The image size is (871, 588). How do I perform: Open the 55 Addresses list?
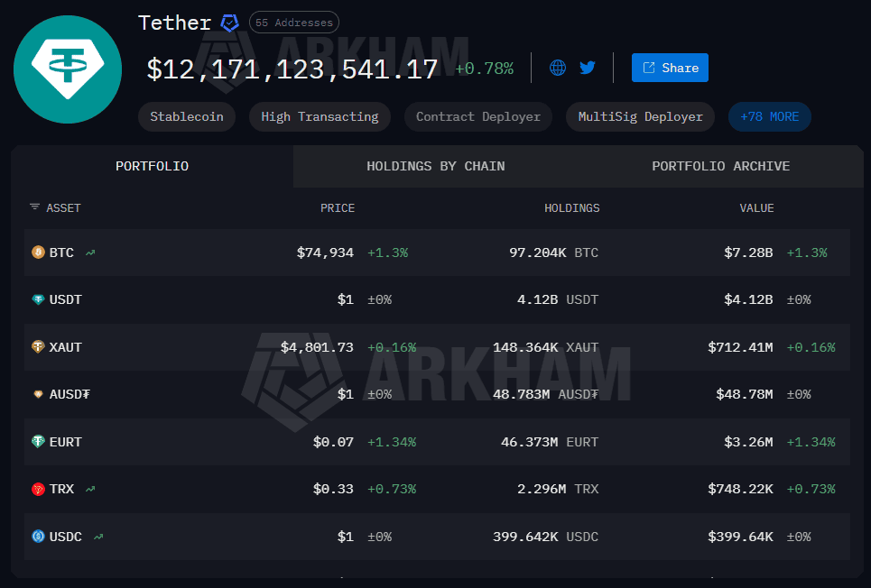tap(293, 22)
